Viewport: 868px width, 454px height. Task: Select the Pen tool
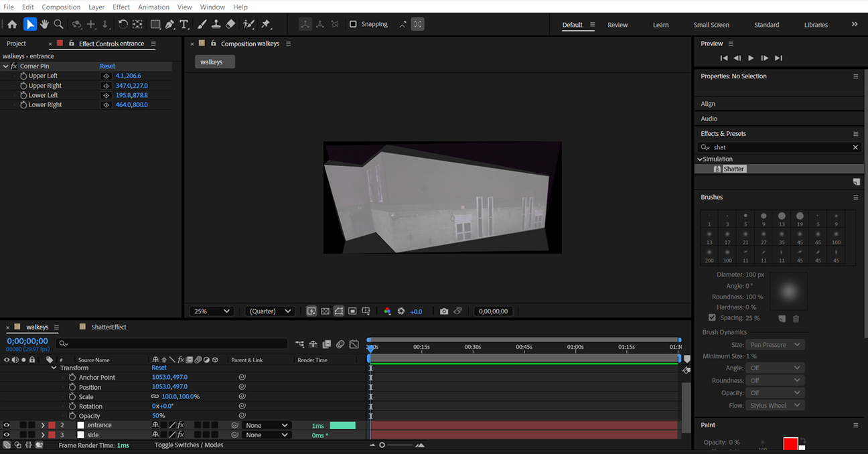coord(169,24)
